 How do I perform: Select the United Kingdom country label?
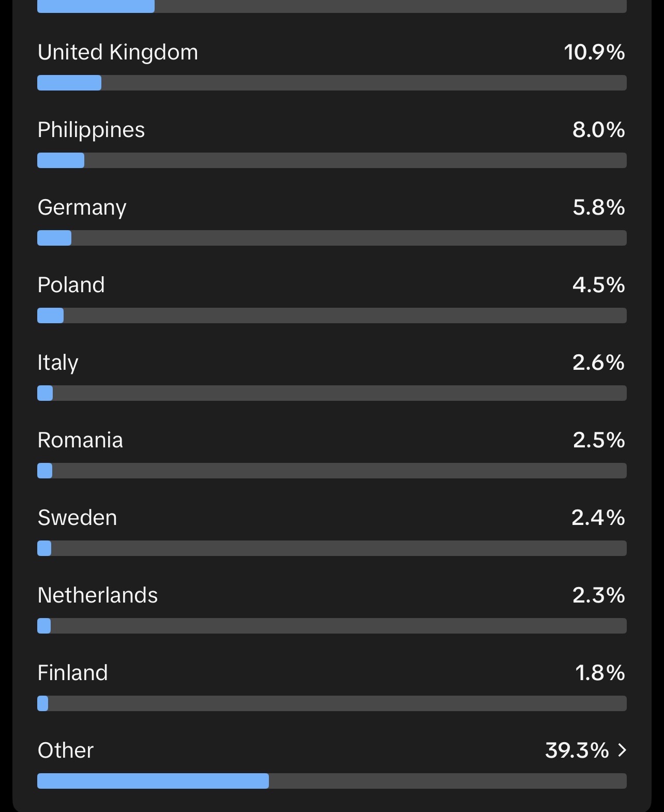118,52
